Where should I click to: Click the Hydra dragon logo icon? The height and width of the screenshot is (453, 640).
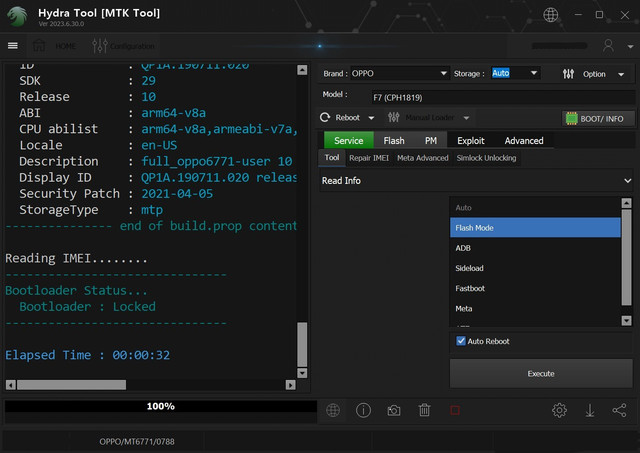click(18, 16)
